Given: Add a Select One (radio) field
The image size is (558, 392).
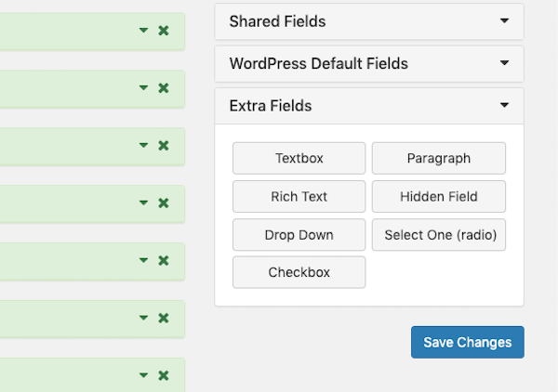Looking at the screenshot, I should point(439,235).
